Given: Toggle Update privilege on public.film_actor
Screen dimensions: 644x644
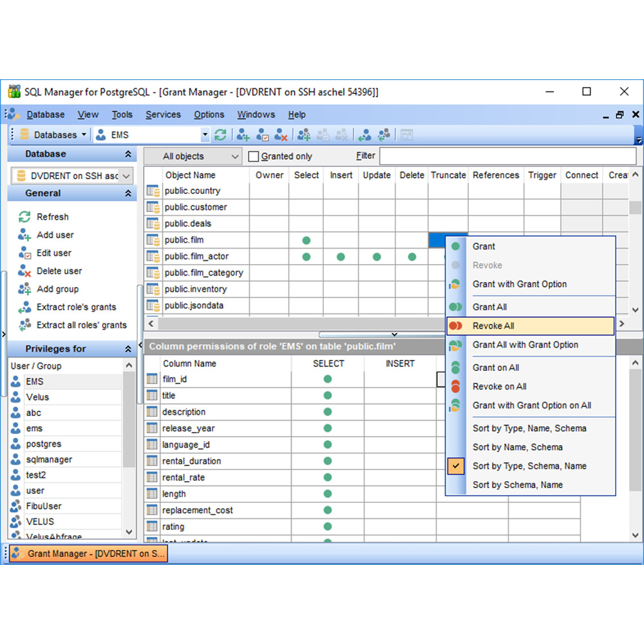Looking at the screenshot, I should (377, 257).
